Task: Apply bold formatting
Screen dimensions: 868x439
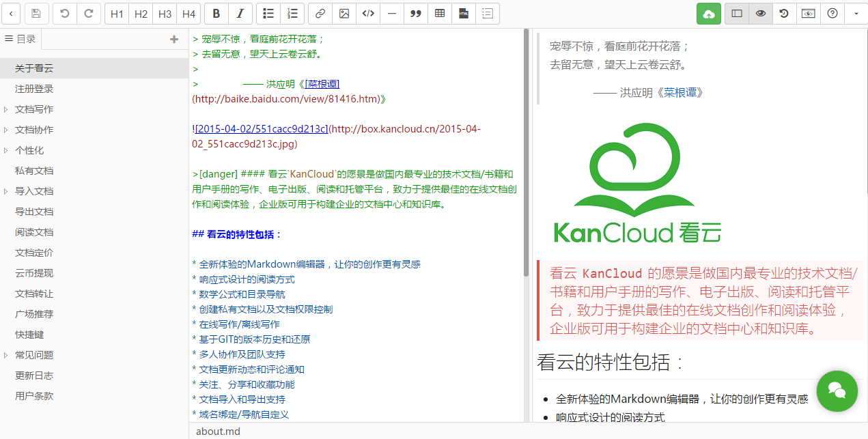Action: [216, 14]
